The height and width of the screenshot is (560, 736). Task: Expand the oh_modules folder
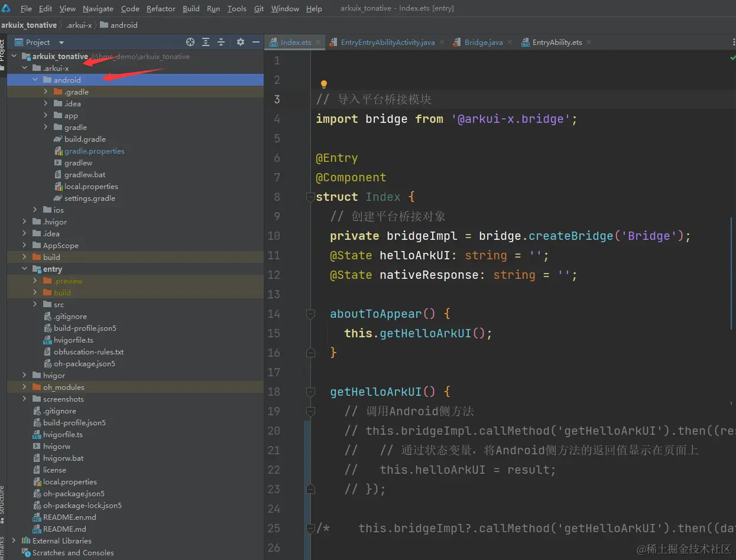click(x=24, y=388)
